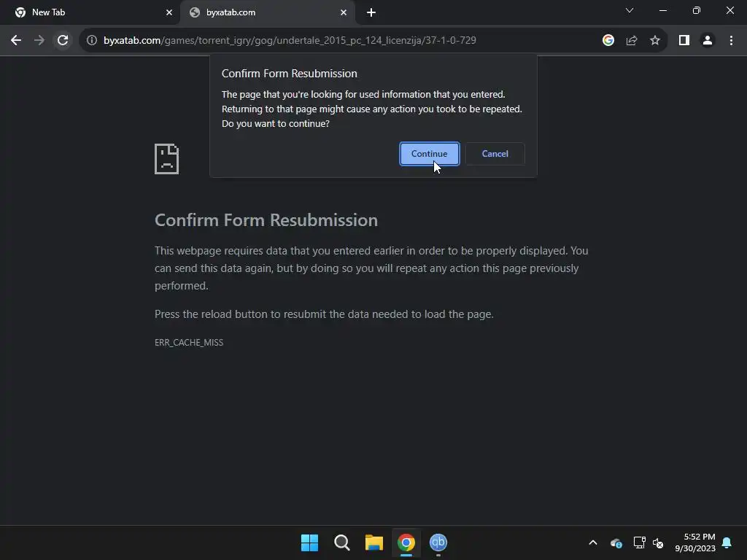The width and height of the screenshot is (747, 560).
Task: Launch File Explorer from the taskbar
Action: click(374, 542)
